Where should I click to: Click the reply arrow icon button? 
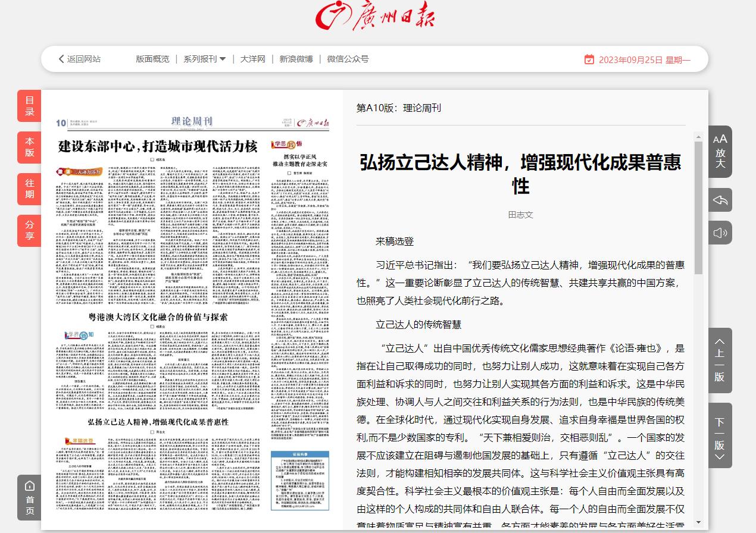pos(720,200)
